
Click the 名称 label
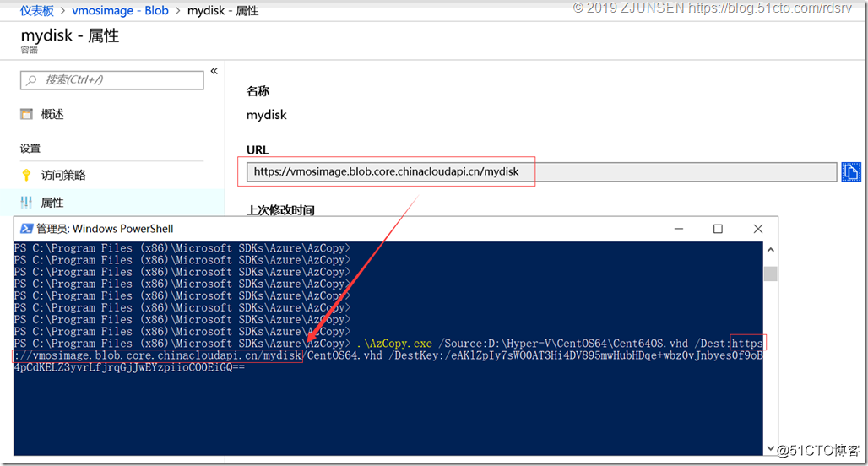pyautogui.click(x=258, y=91)
